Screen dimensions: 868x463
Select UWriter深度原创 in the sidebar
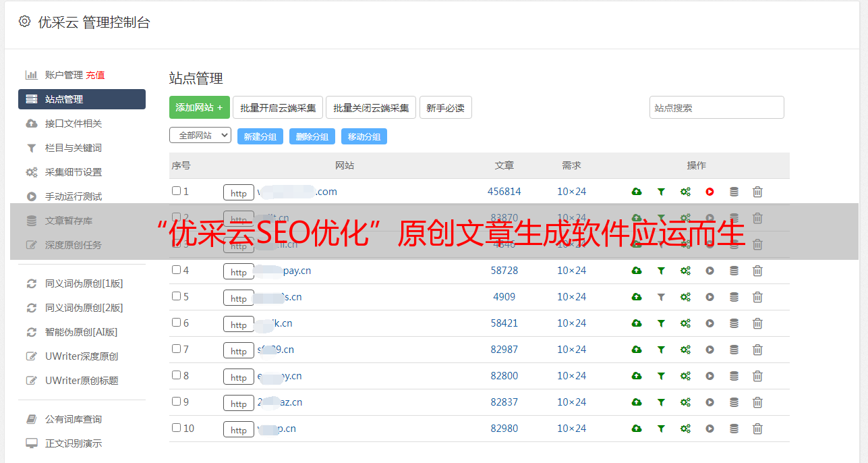(x=82, y=356)
